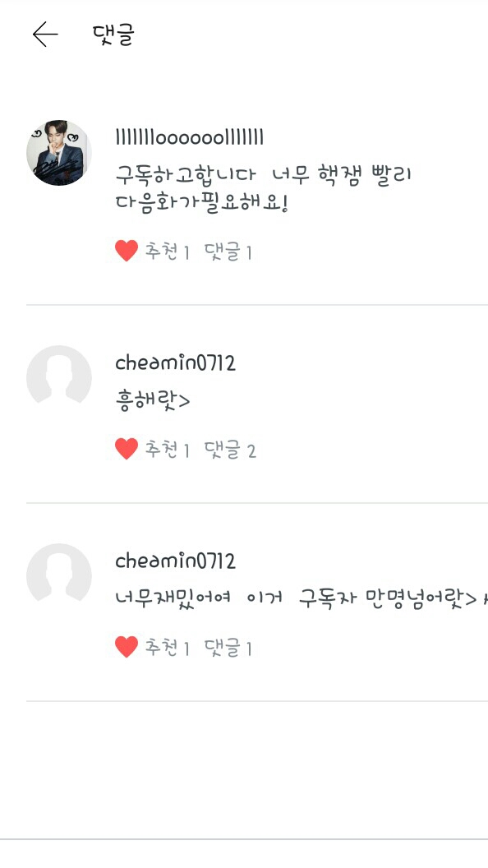
Task: Open the llllllloooooolllllll username profile
Action: pos(189,136)
